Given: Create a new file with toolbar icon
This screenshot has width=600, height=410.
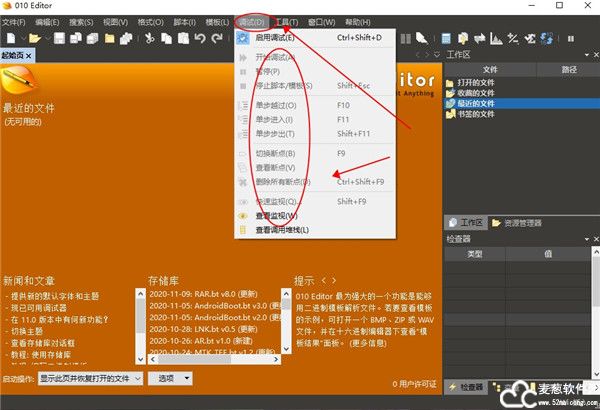Looking at the screenshot, I should pyautogui.click(x=11, y=38).
